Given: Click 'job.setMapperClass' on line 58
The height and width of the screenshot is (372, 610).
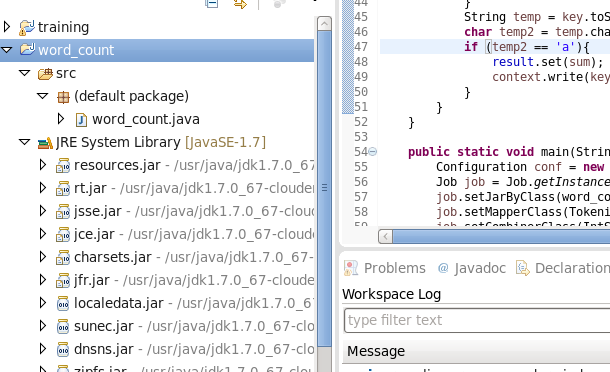Looking at the screenshot, I should [499, 212].
